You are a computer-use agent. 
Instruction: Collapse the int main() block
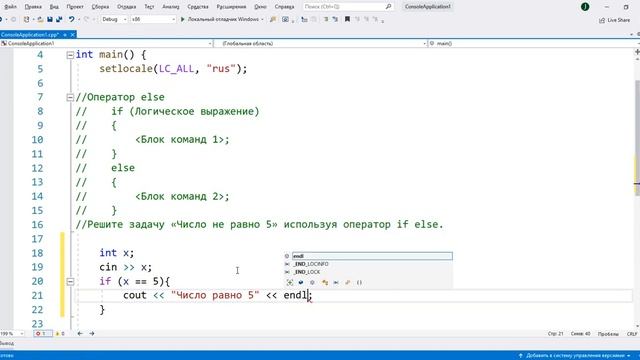pyautogui.click(x=70, y=55)
